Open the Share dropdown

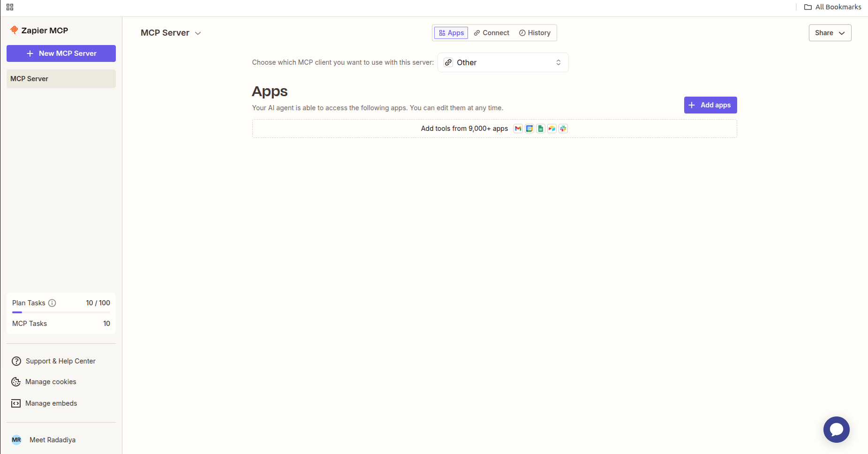click(x=830, y=33)
